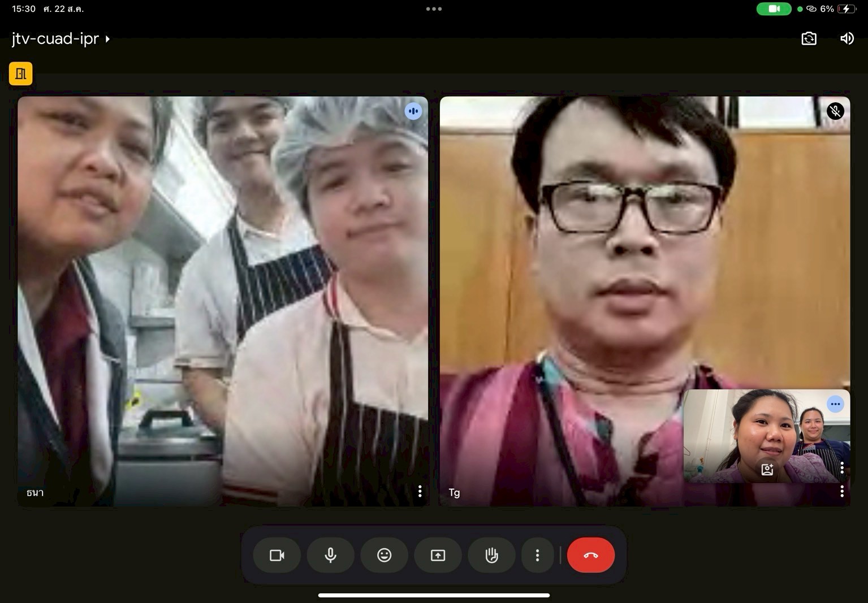End the call with red hang-up button
Screen dimensions: 868x603
[591, 555]
